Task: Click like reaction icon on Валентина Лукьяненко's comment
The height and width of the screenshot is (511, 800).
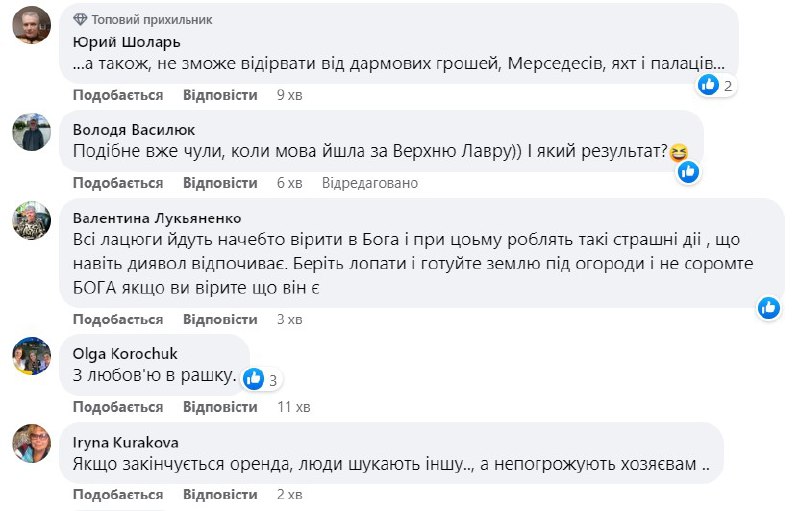Action: tap(769, 307)
